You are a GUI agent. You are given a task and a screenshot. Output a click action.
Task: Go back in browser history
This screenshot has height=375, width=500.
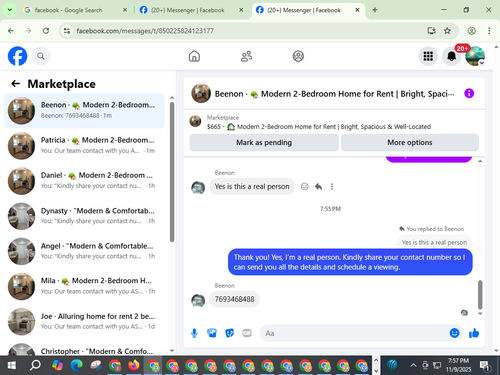(11, 31)
